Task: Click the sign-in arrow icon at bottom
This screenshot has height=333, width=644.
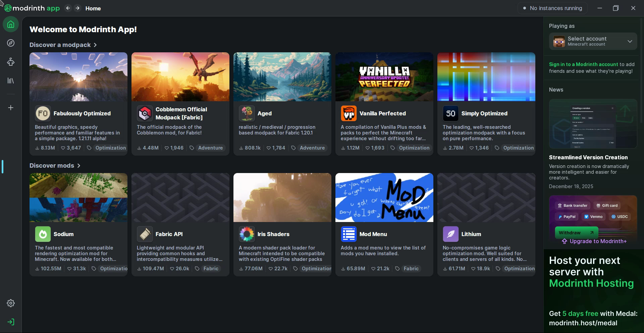Action: pos(11,322)
